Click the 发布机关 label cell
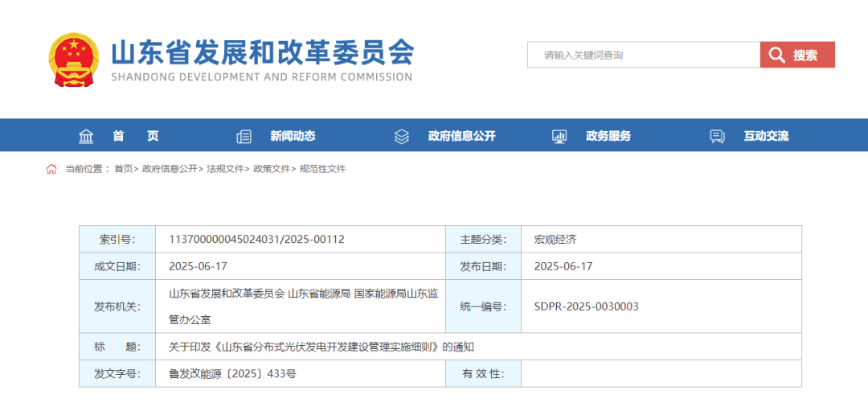868x411 pixels. (117, 306)
